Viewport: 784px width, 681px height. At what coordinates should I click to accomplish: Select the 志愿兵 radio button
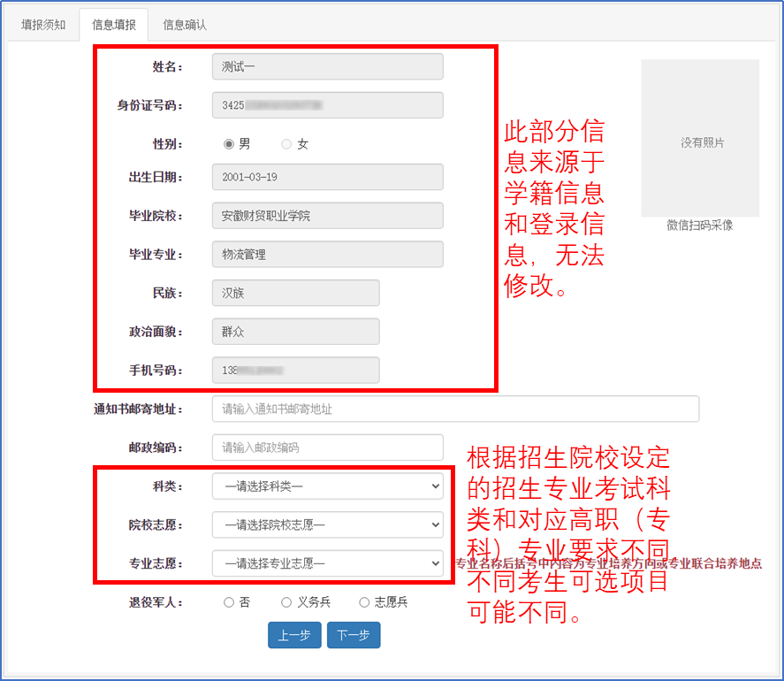pyautogui.click(x=363, y=602)
